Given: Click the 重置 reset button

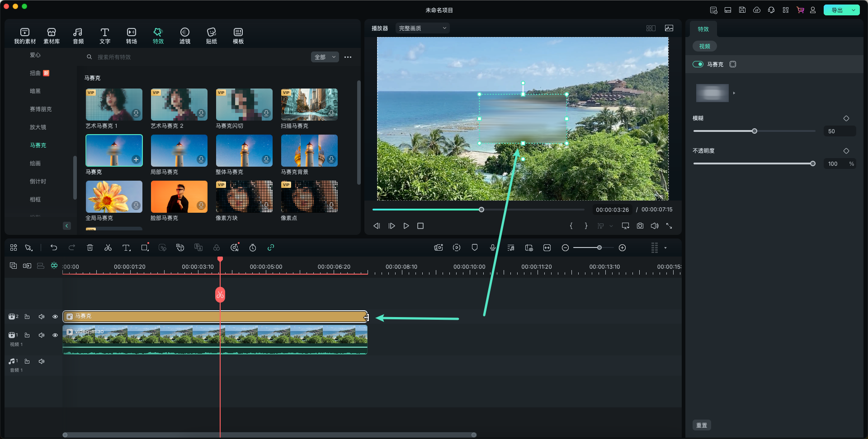Looking at the screenshot, I should coord(702,425).
